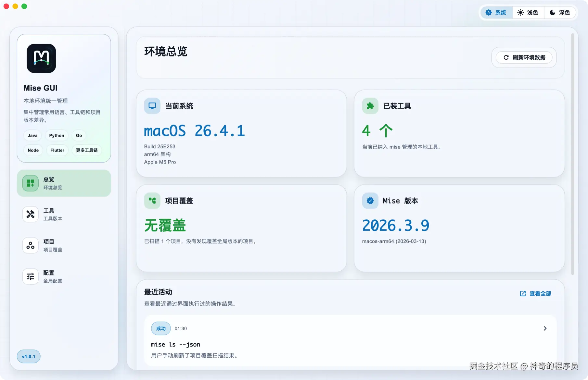Click the 项目 three-circles icon
The width and height of the screenshot is (588, 380).
pyautogui.click(x=31, y=245)
